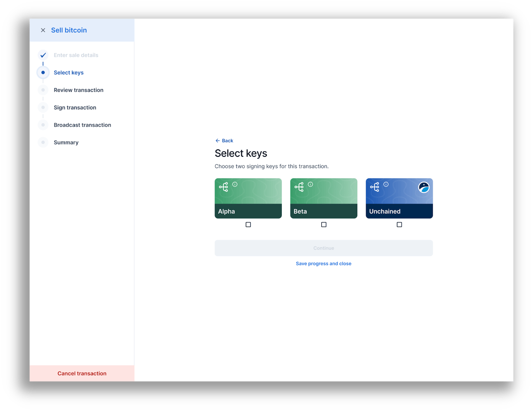
Task: Go to the Review transaction step
Action: click(x=78, y=90)
